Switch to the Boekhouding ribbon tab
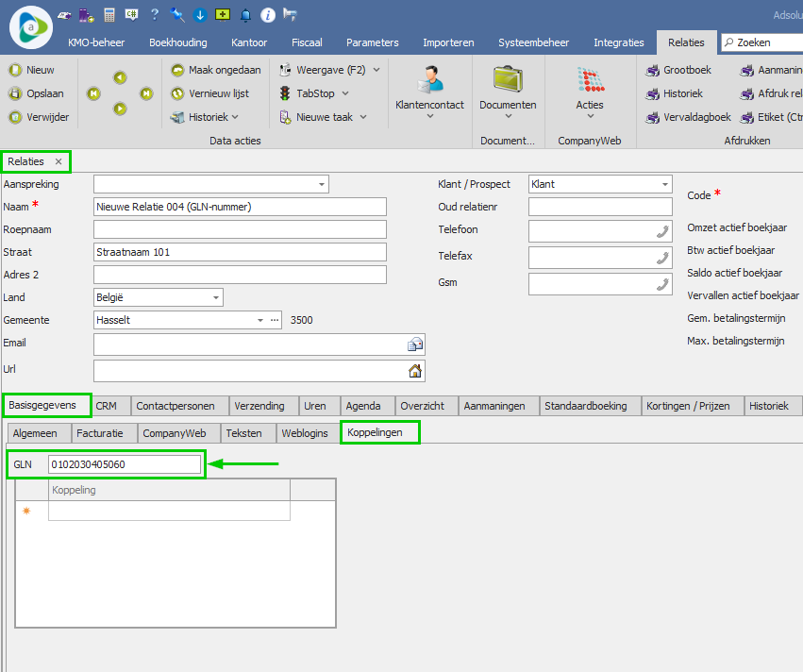Viewport: 803px width, 672px height. (x=178, y=42)
